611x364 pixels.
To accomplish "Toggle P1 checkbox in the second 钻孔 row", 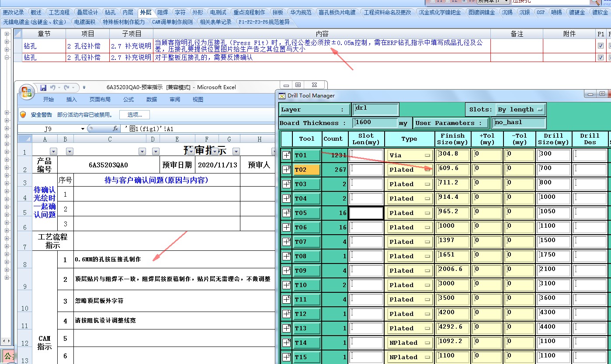I will 601,57.
